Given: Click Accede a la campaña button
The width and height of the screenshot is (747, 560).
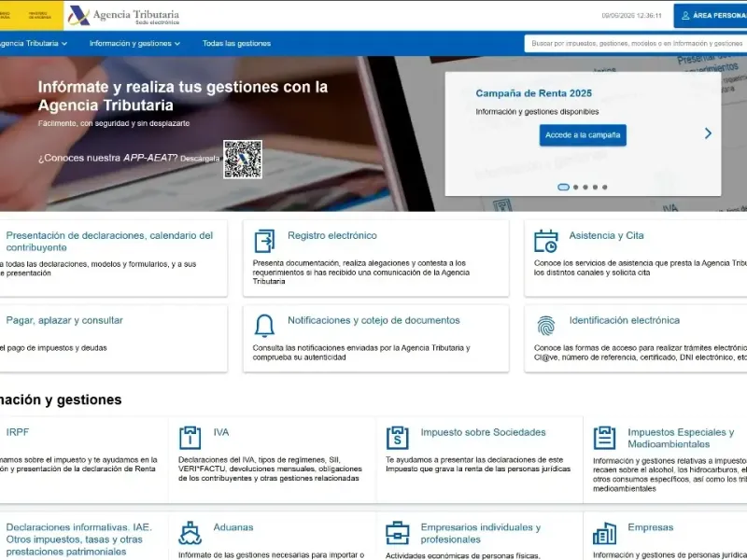Looking at the screenshot, I should pyautogui.click(x=583, y=135).
